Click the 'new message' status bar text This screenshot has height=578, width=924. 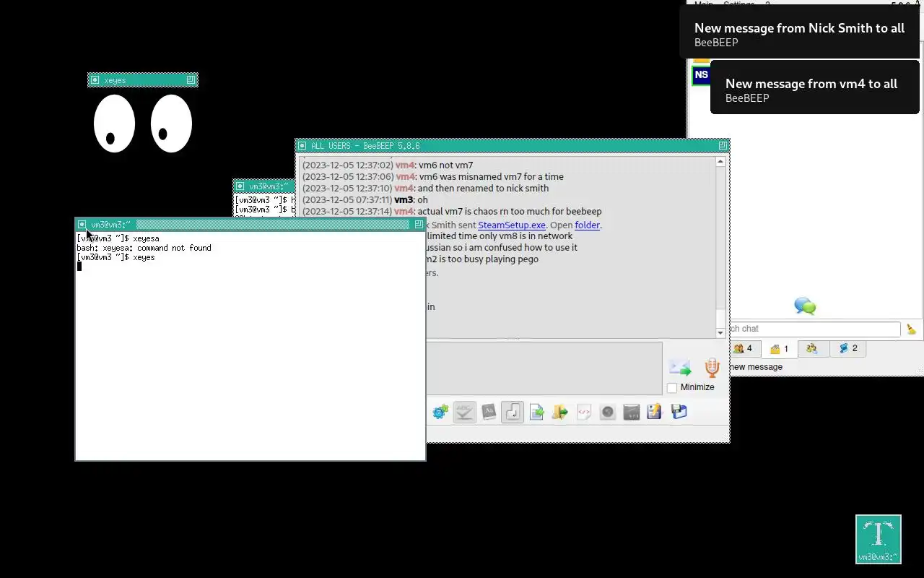tap(756, 367)
